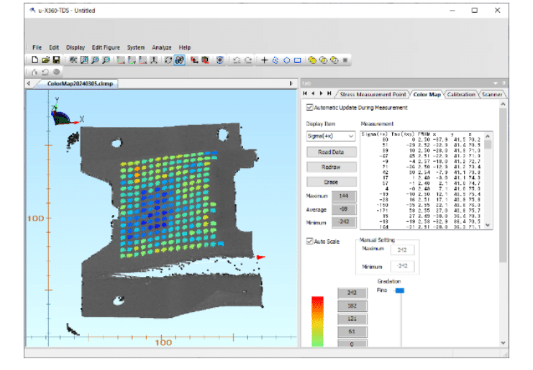
Task: Step to the previous panel tab
Action: pos(313,93)
